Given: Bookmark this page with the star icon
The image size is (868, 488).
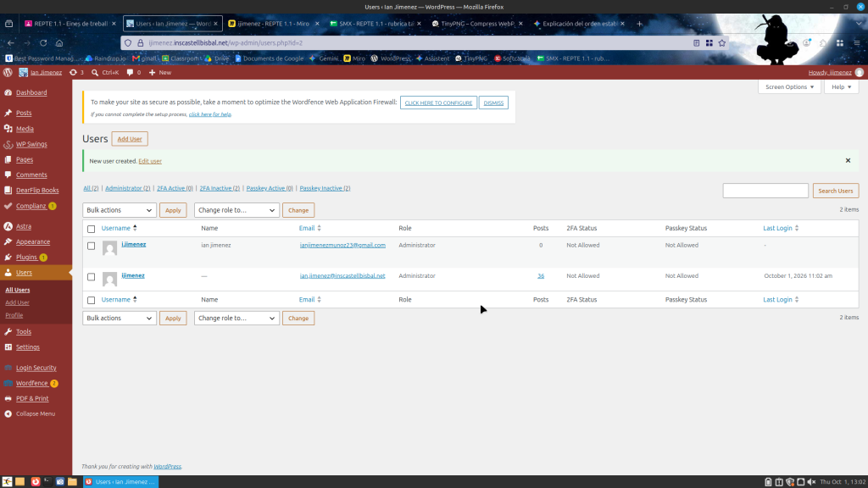Looking at the screenshot, I should tap(722, 42).
